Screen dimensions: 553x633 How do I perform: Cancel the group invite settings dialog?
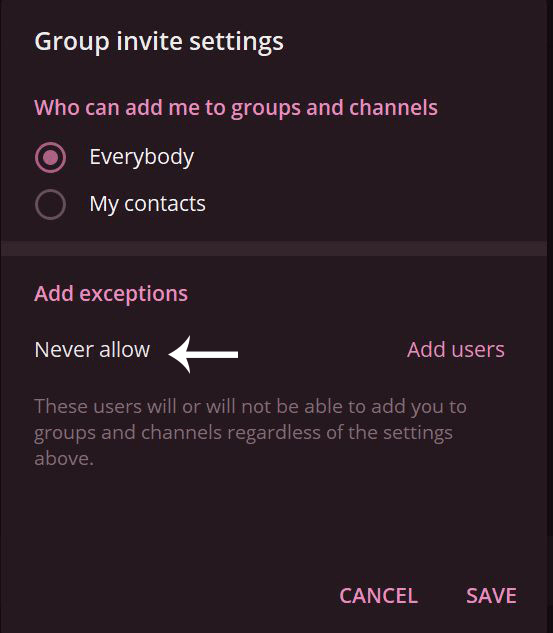(379, 596)
